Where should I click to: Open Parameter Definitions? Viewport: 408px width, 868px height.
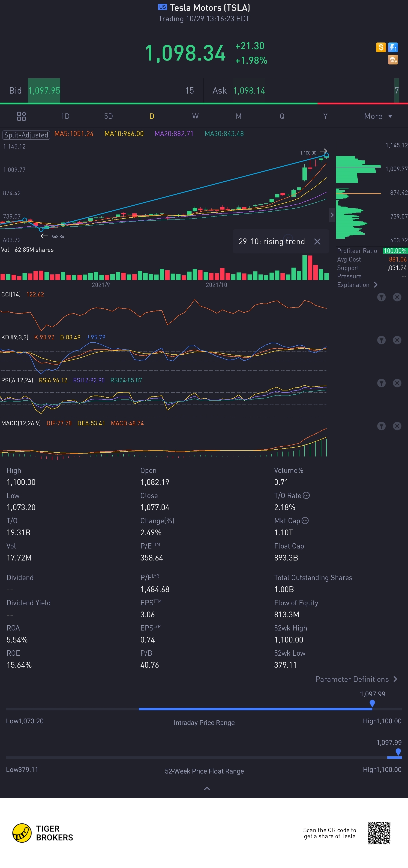coord(356,679)
